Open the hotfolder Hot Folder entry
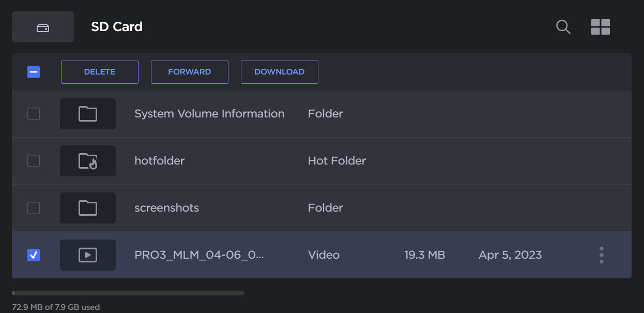Viewport: 644px width, 313px height. pos(159,161)
